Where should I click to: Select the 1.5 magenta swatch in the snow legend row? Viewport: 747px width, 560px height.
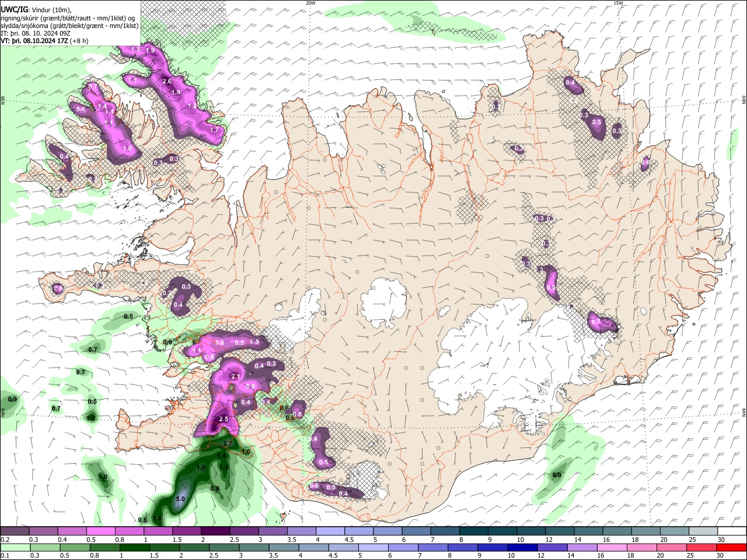(186, 531)
